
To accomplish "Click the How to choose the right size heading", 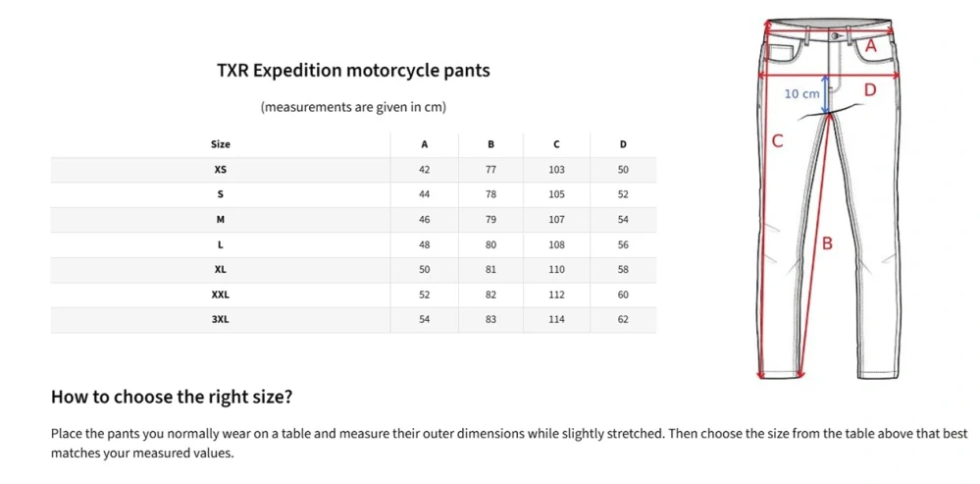I will tap(172, 397).
